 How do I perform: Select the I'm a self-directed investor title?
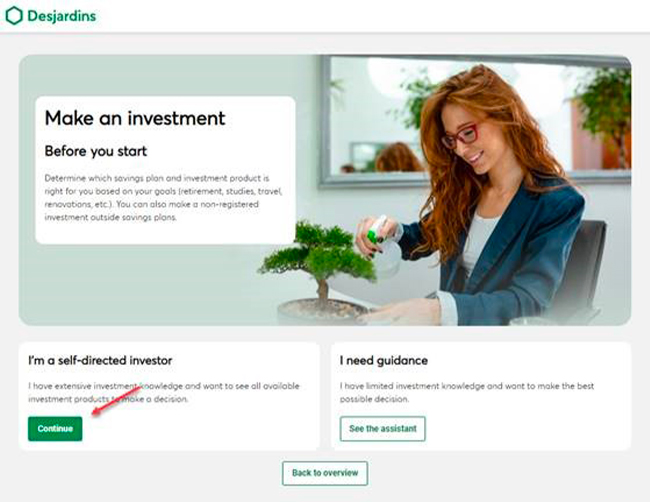coord(100,361)
